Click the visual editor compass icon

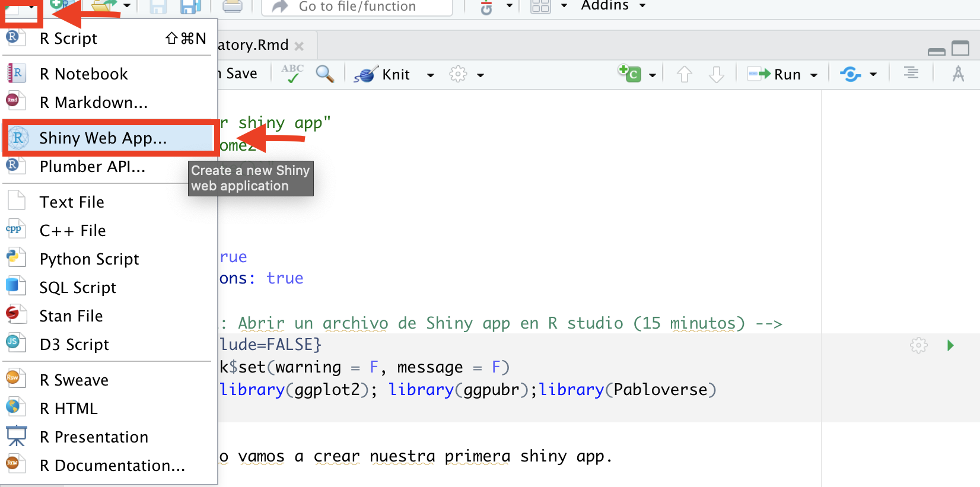coord(958,74)
